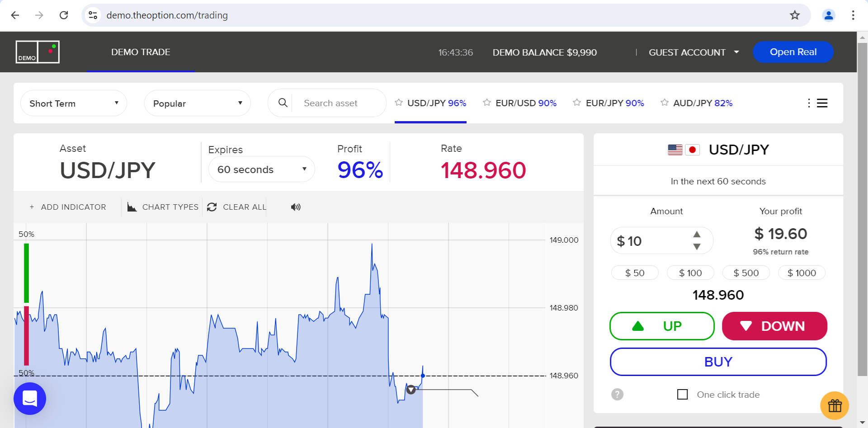Click the $ 19.60 profit amount
868x428 pixels.
(781, 234)
